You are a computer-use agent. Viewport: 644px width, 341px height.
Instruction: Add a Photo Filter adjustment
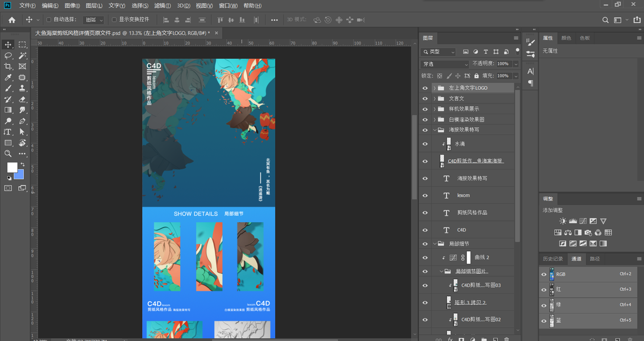click(x=588, y=232)
